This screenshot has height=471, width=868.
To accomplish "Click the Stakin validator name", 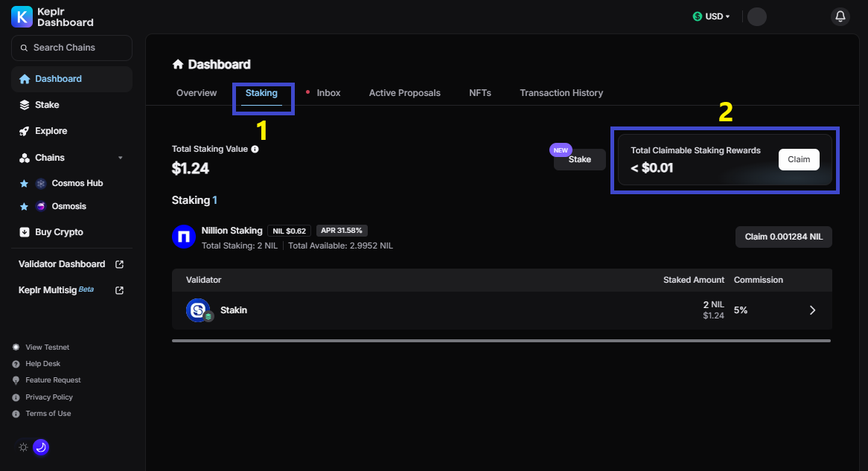I will click(x=234, y=310).
